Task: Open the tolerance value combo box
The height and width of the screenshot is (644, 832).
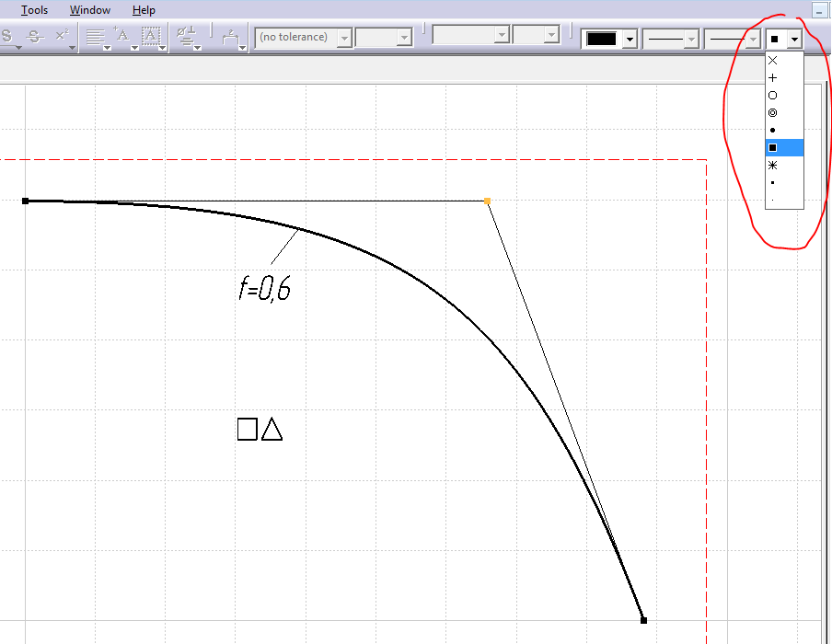Action: tap(384, 37)
